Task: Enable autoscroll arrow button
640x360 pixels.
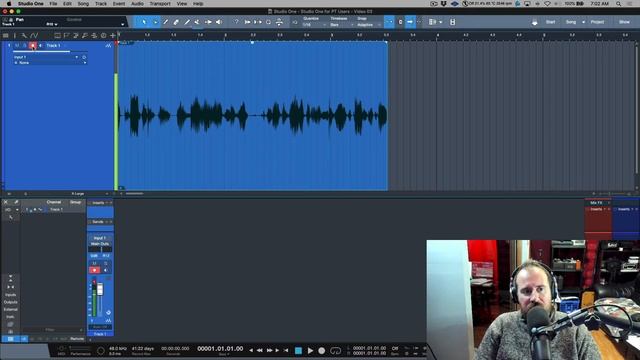Action: pyautogui.click(x=410, y=22)
